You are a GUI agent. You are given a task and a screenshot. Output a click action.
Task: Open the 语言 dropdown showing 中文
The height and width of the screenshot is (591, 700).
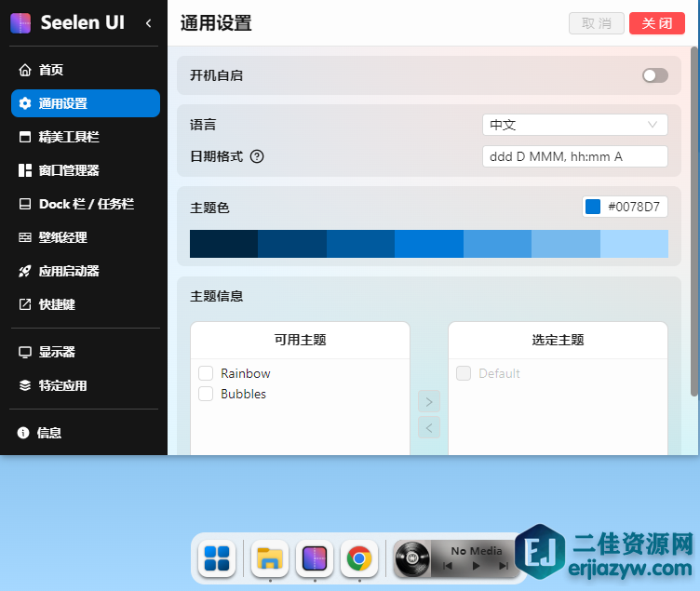pos(575,125)
